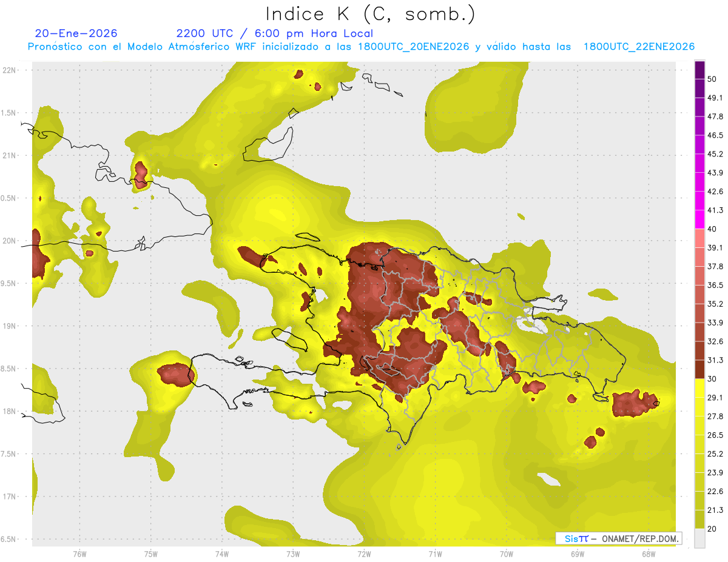Click colorbar value "26.5"
This screenshot has width=728, height=562.
(715, 435)
